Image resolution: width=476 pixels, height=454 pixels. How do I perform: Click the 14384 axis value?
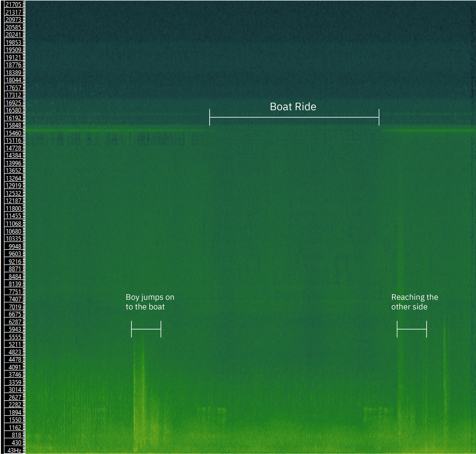[x=14, y=155]
